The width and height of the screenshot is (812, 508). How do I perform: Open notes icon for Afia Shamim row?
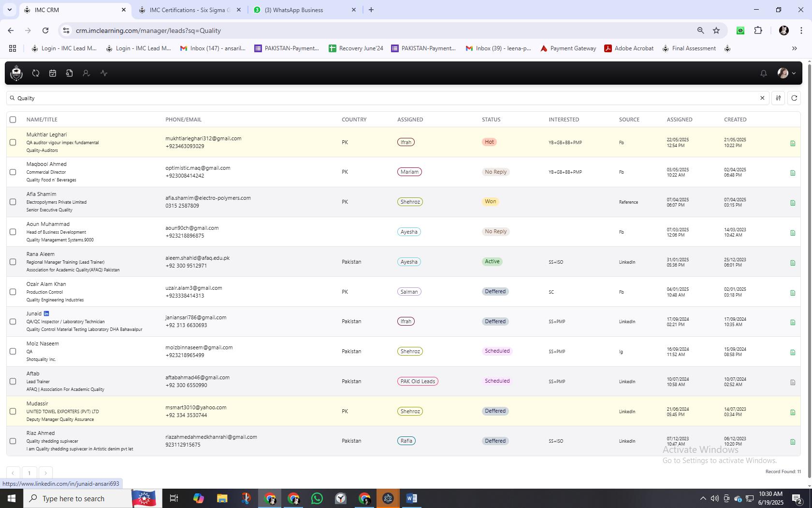point(793,203)
